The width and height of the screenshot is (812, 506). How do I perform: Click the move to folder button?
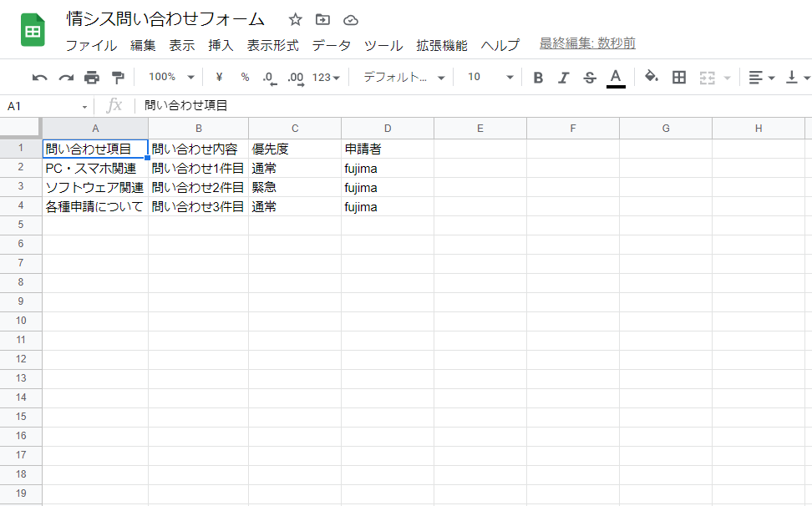[x=322, y=18]
